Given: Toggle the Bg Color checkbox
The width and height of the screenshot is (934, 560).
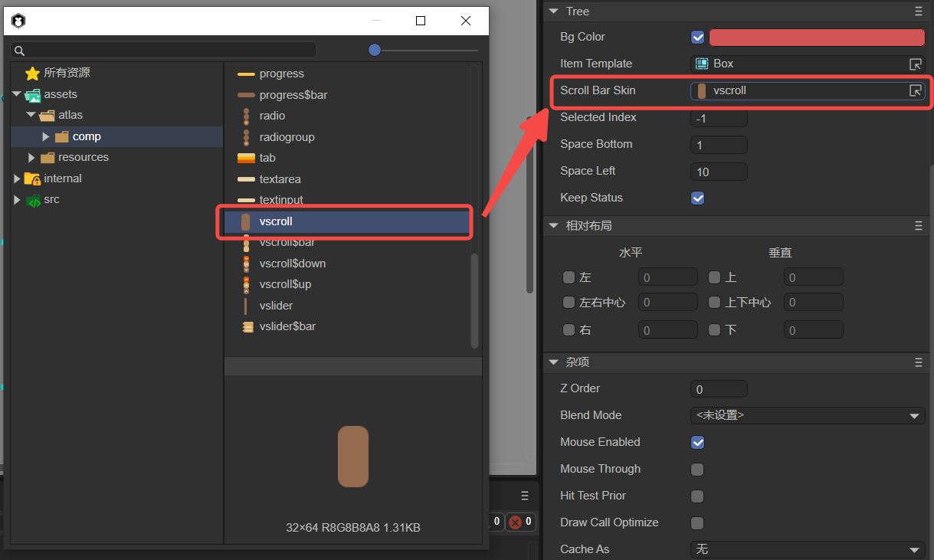Looking at the screenshot, I should pyautogui.click(x=697, y=38).
